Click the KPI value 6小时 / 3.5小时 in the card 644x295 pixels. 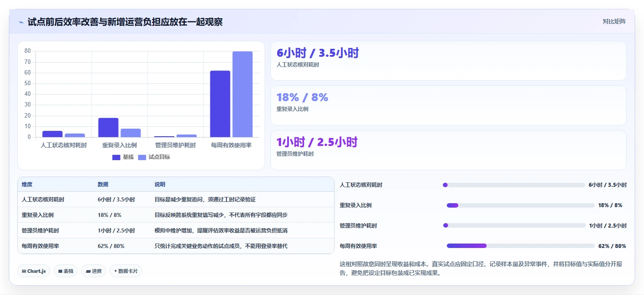coord(317,53)
